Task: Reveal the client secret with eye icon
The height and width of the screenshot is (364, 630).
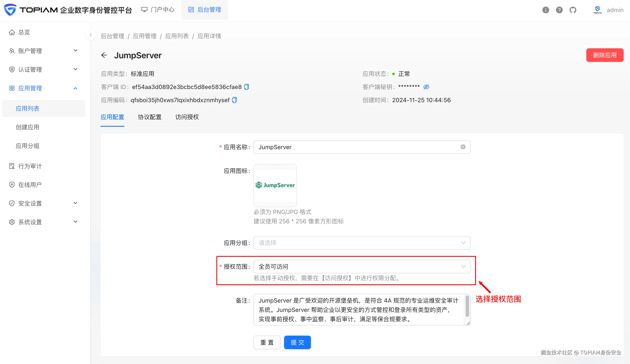Action: point(426,87)
